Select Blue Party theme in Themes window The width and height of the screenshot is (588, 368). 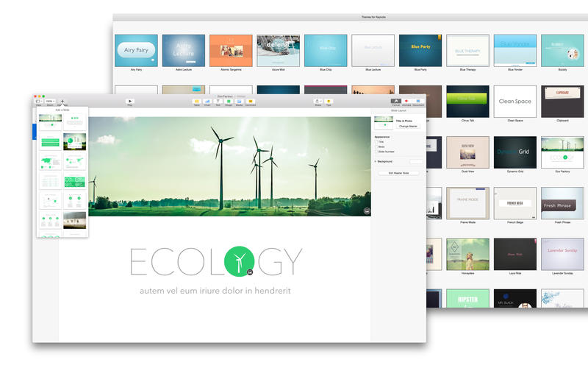click(420, 51)
